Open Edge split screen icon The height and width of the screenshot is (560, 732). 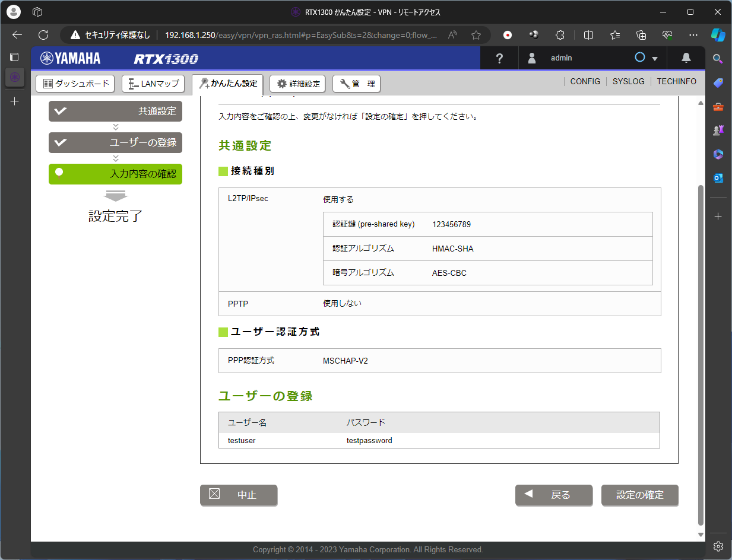point(588,35)
